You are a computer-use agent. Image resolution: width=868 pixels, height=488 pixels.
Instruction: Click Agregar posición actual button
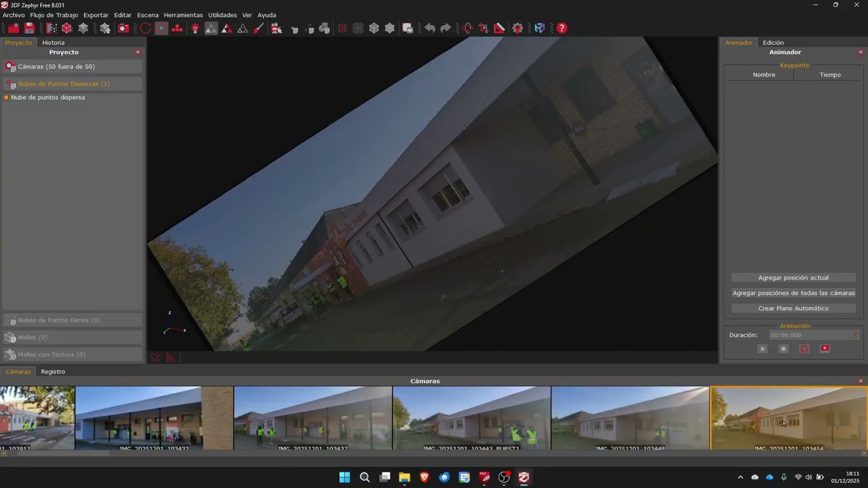(793, 278)
